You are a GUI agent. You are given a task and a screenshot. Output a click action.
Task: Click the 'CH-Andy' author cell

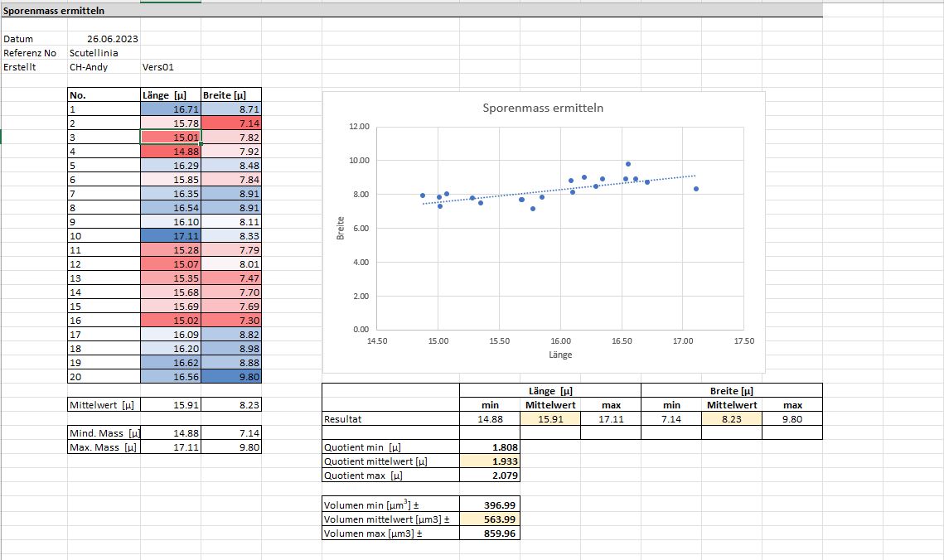89,67
